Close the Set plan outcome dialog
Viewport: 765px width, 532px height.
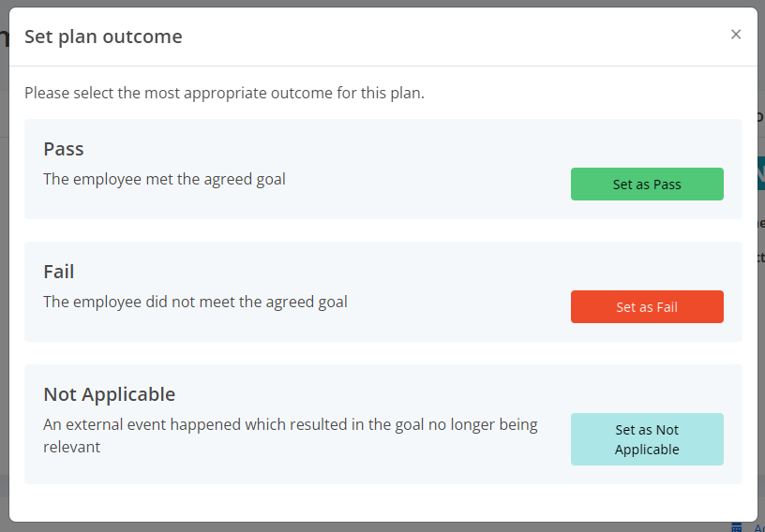(x=736, y=34)
